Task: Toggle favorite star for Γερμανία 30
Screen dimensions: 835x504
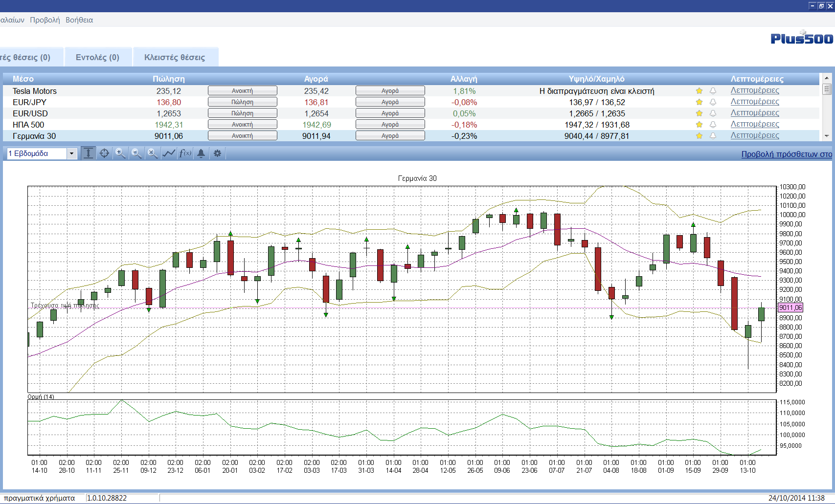Action: pos(699,136)
